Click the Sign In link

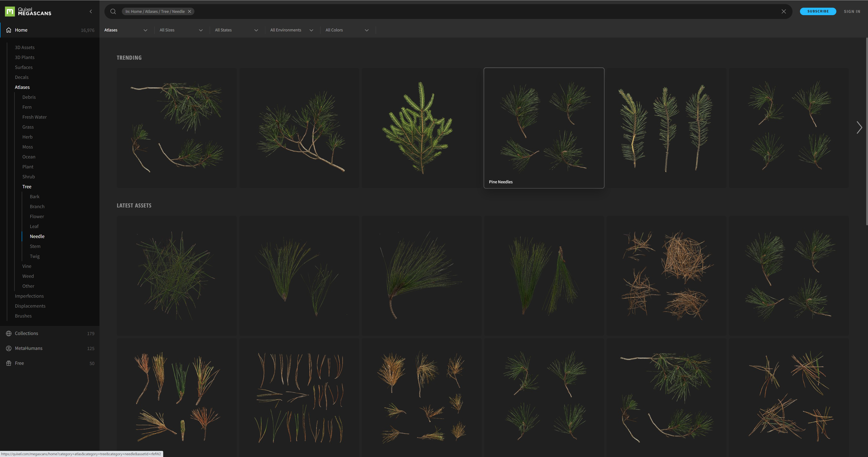pos(852,12)
